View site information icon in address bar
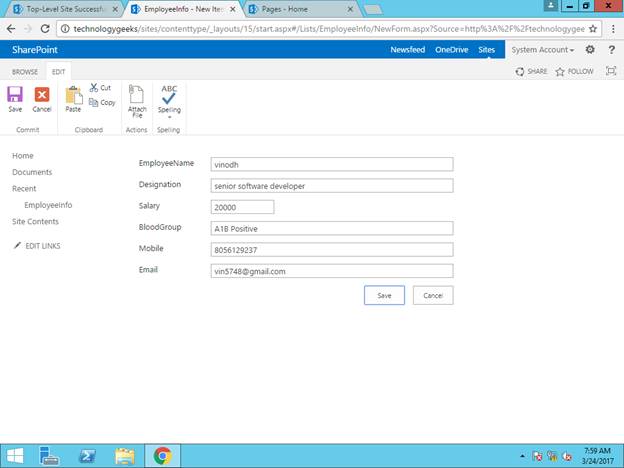This screenshot has width=624, height=468. click(x=65, y=29)
